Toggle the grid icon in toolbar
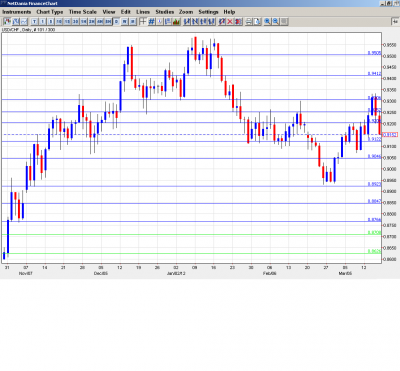 click(x=151, y=22)
